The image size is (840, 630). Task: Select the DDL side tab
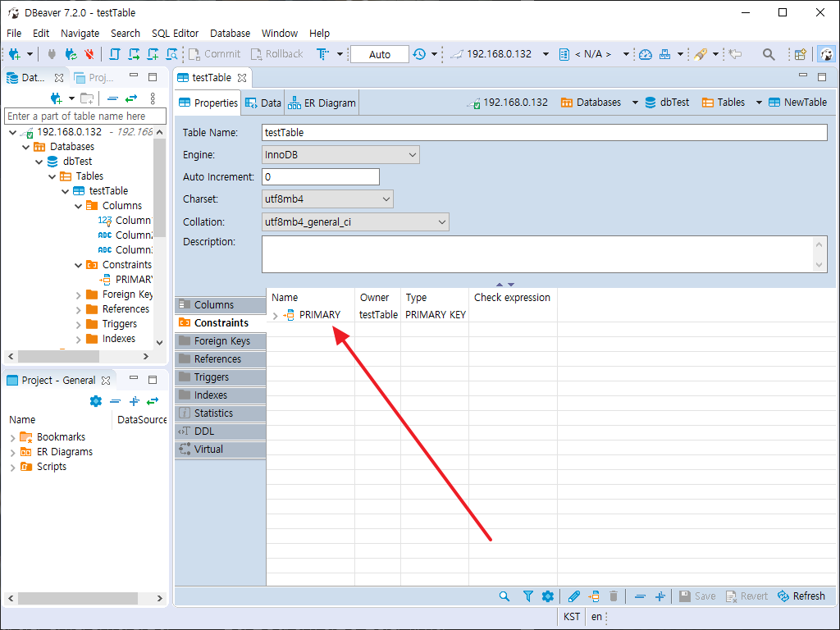220,431
